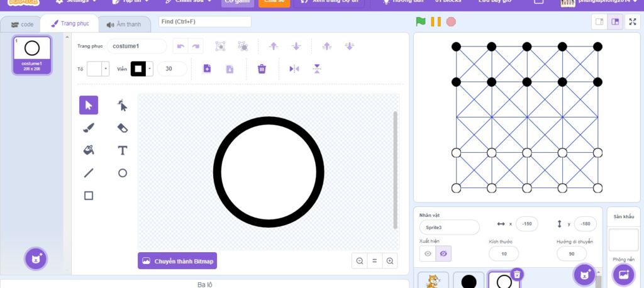Click the outline width field showing 30
644x288 pixels.
pyautogui.click(x=172, y=69)
